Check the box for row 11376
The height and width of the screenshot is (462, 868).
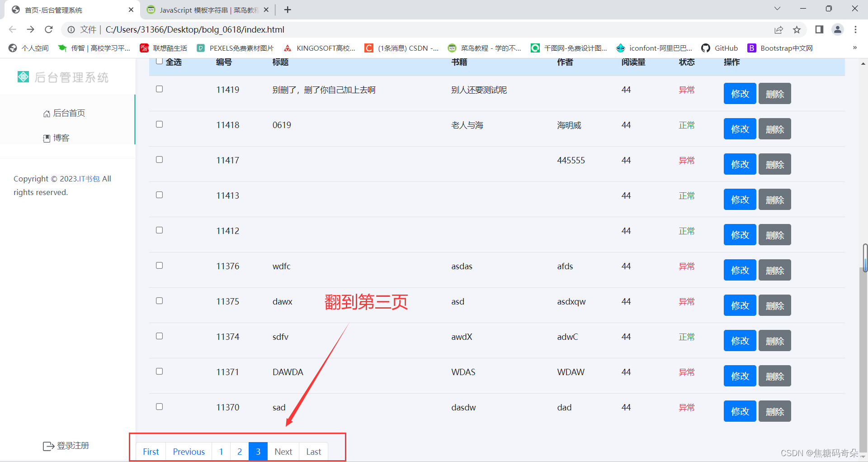click(x=159, y=266)
